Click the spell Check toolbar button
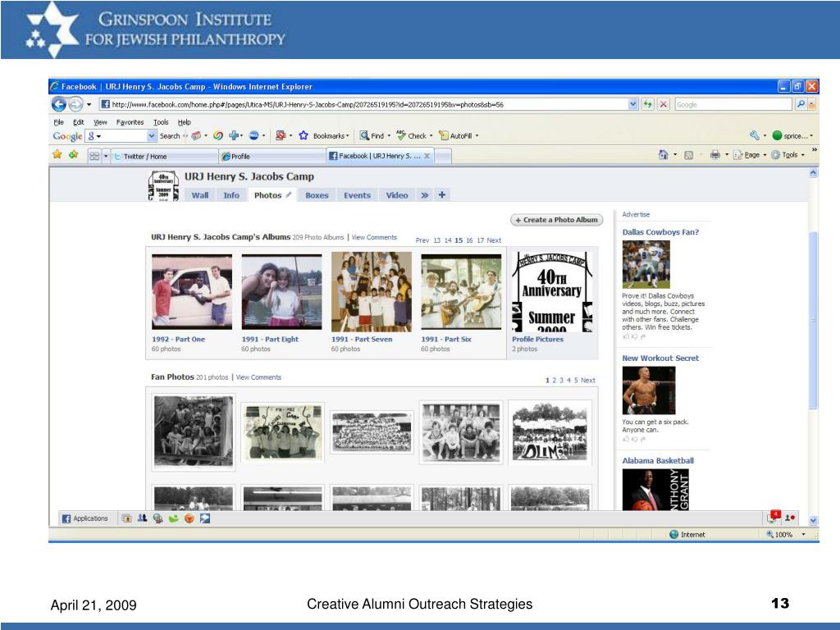The height and width of the screenshot is (630, 840). [x=411, y=135]
